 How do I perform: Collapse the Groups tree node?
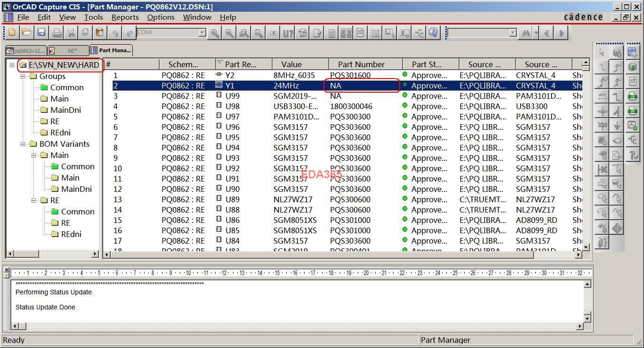coord(23,76)
